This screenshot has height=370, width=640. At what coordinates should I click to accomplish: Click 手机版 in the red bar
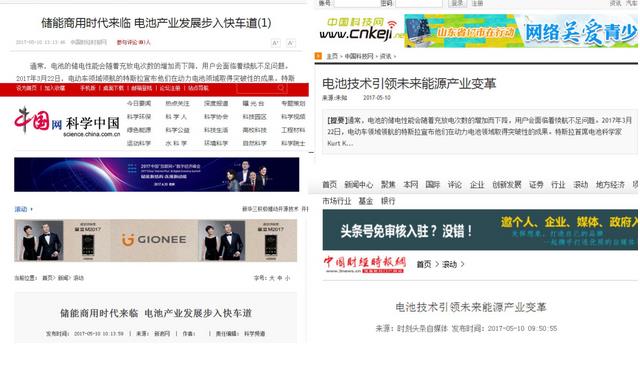(x=88, y=88)
